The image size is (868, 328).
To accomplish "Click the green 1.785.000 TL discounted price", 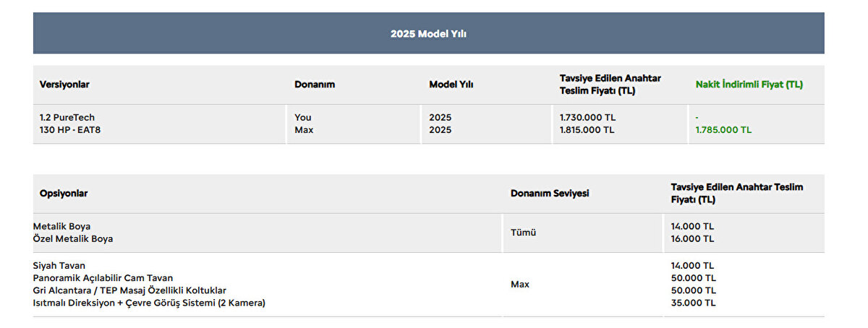I will click(x=723, y=130).
